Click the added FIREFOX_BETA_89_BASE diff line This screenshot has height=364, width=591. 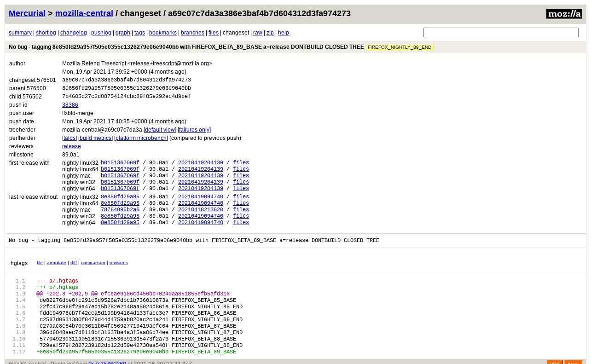tap(136, 352)
